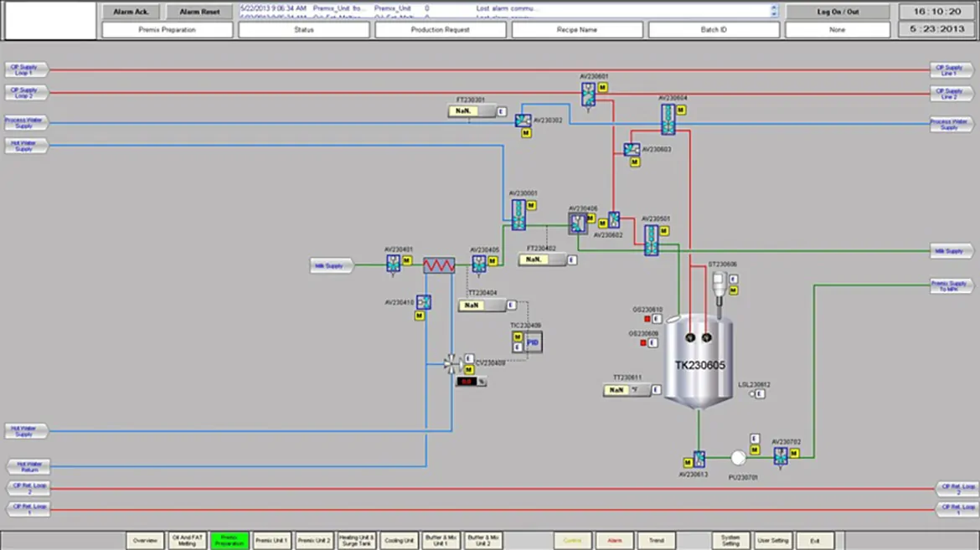Click valve AV230302 icon
Screen dimensions: 980x550
pos(523,121)
